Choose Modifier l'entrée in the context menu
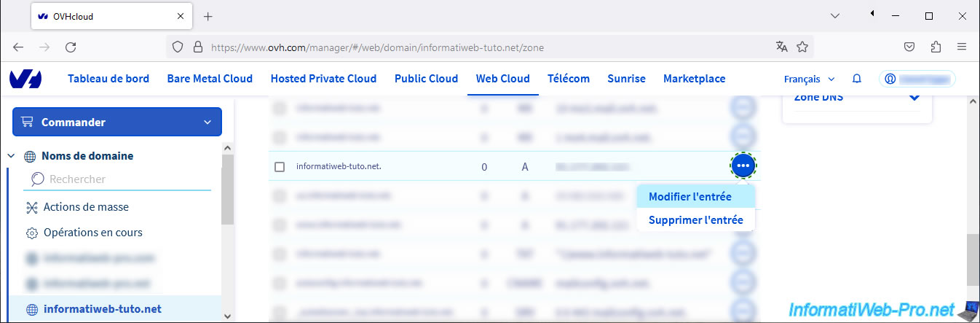The image size is (980, 323). click(695, 197)
